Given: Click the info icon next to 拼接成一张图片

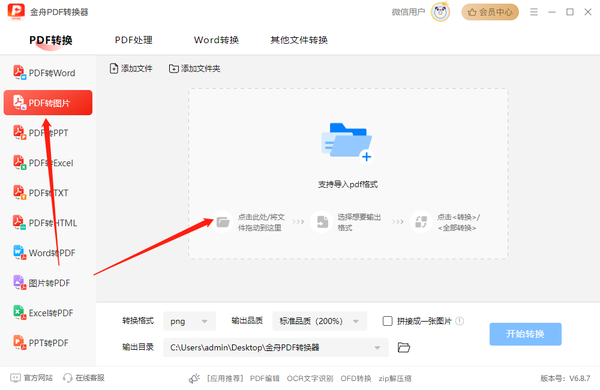Looking at the screenshot, I should tap(460, 321).
